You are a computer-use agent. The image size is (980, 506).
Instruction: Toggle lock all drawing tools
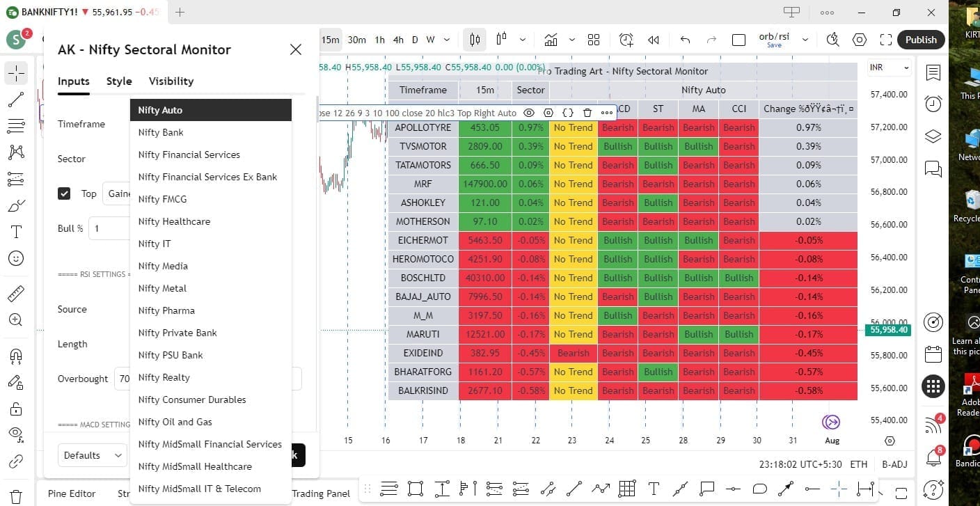16,409
